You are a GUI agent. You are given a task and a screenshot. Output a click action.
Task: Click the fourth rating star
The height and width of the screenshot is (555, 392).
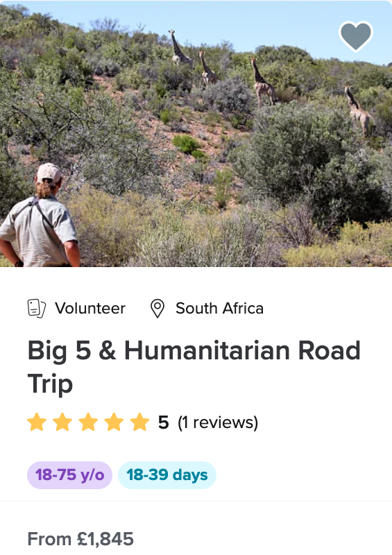pyautogui.click(x=114, y=422)
